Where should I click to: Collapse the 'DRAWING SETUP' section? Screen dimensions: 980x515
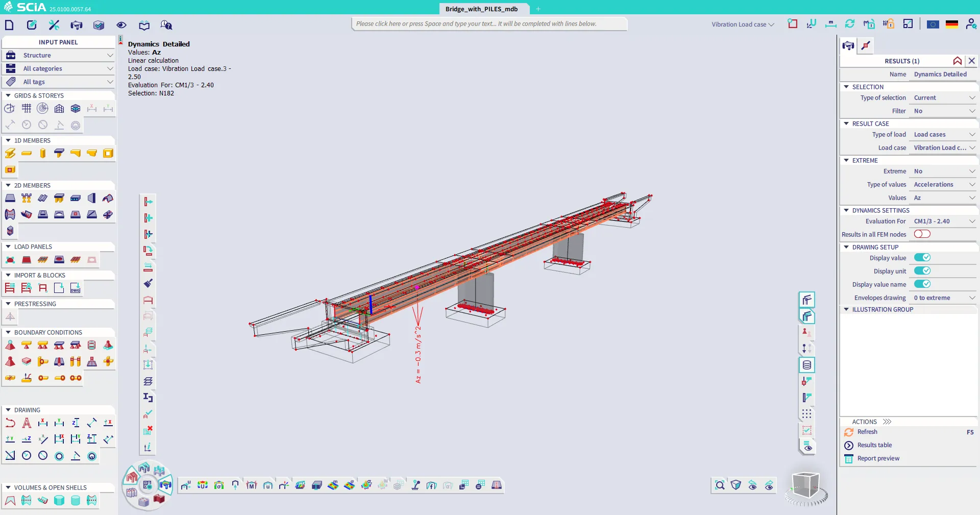(846, 247)
